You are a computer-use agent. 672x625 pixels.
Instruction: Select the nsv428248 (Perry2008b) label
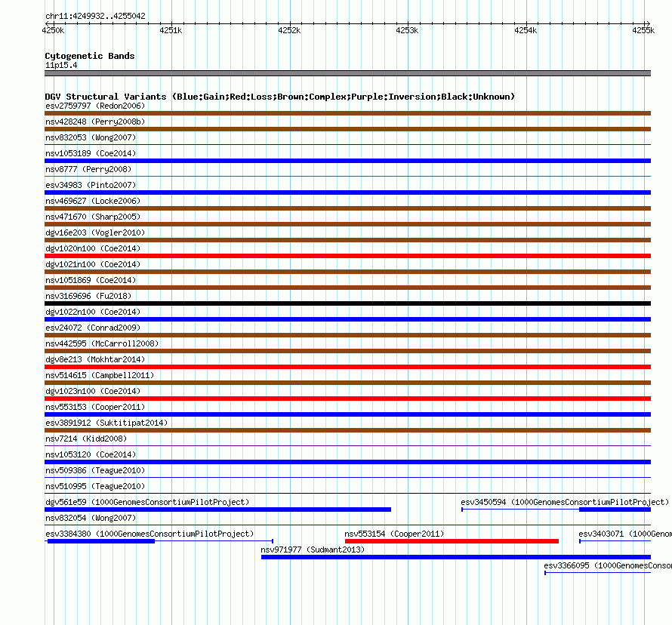tap(95, 122)
